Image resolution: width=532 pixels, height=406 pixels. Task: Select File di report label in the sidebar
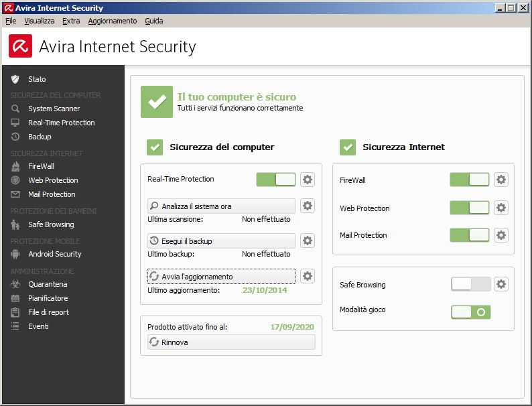(48, 312)
